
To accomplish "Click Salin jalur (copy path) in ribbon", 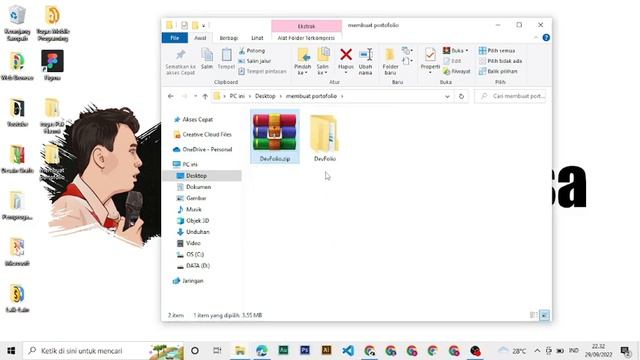I will 255,61.
